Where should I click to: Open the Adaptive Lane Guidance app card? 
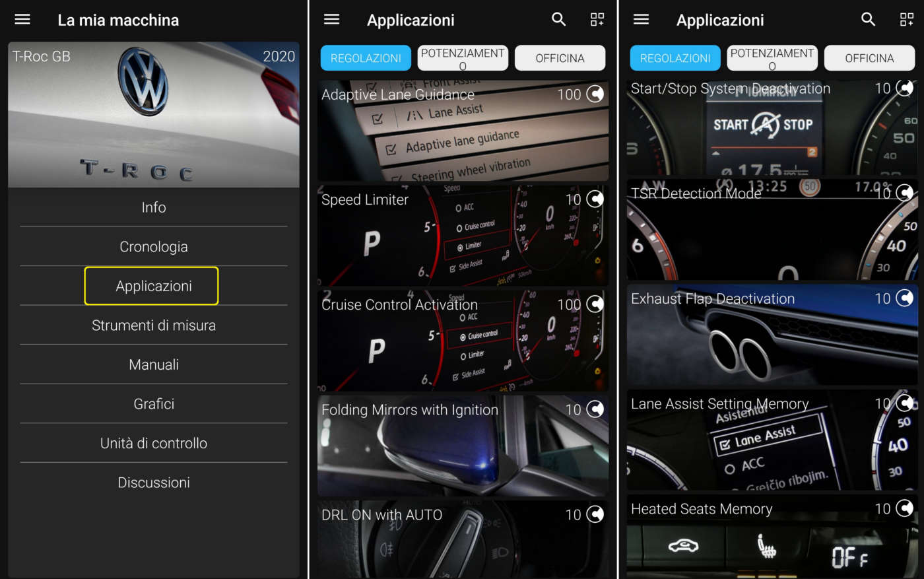[463, 131]
